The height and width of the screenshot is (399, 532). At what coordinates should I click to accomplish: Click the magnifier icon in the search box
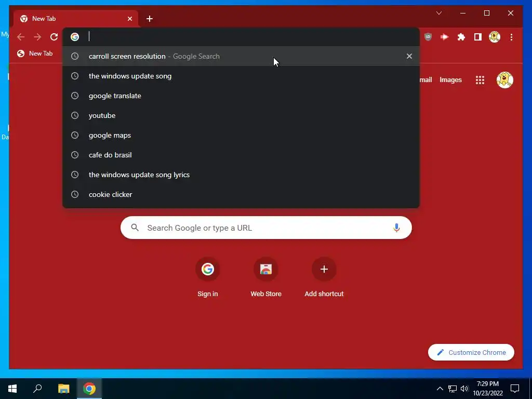click(135, 228)
